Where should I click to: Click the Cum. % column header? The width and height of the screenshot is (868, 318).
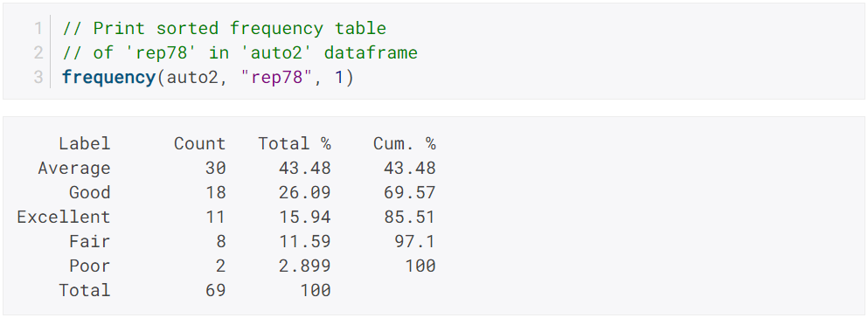click(404, 144)
